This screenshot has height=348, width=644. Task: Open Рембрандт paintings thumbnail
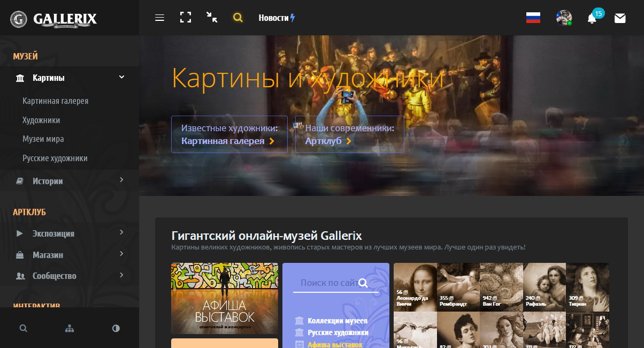tap(458, 287)
